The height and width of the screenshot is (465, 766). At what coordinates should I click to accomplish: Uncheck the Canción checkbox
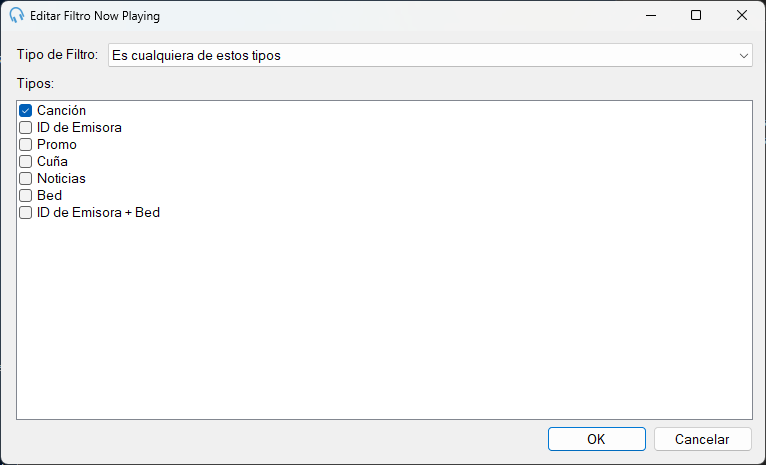coord(25,110)
